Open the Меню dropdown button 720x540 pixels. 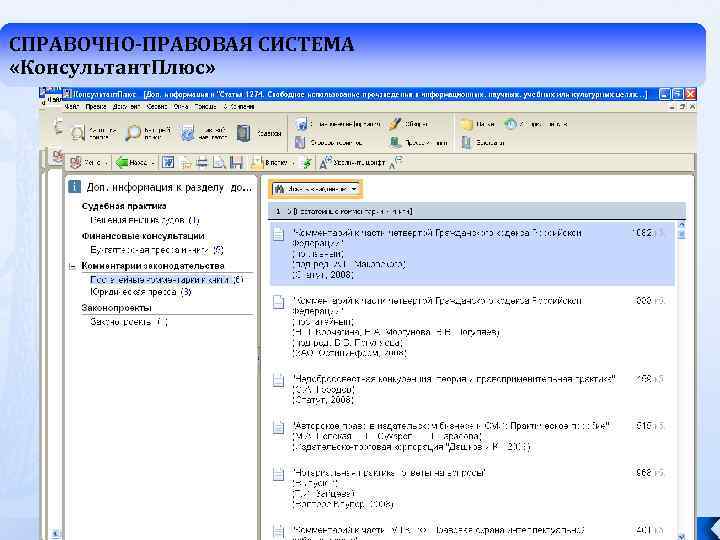[x=89, y=163]
